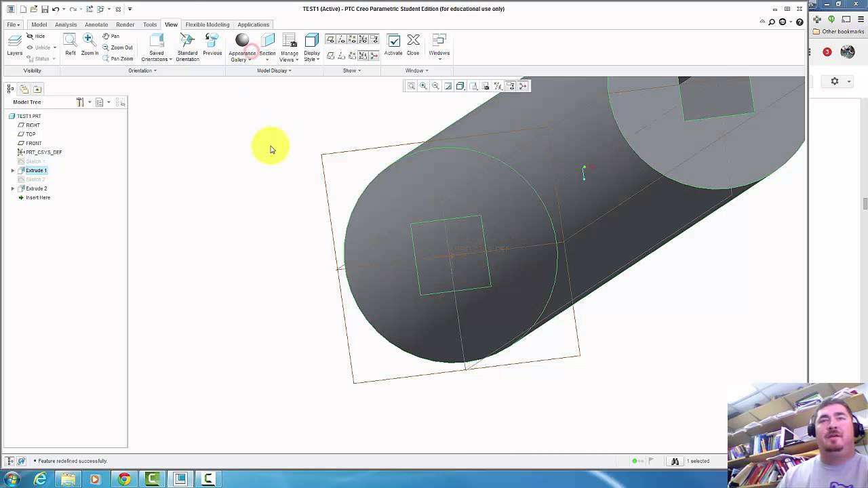
Task: Switch to the Flexible Modeling tab
Action: pos(208,24)
